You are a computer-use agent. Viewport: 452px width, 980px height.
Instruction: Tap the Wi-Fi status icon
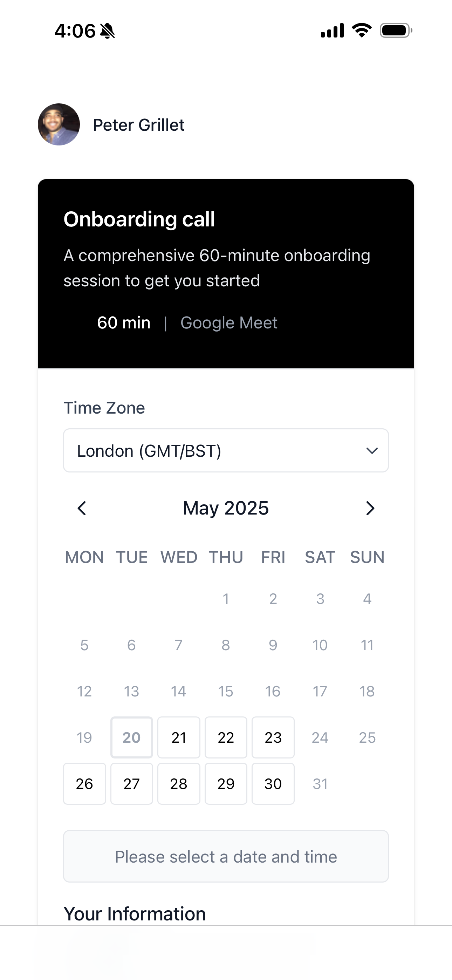[362, 30]
